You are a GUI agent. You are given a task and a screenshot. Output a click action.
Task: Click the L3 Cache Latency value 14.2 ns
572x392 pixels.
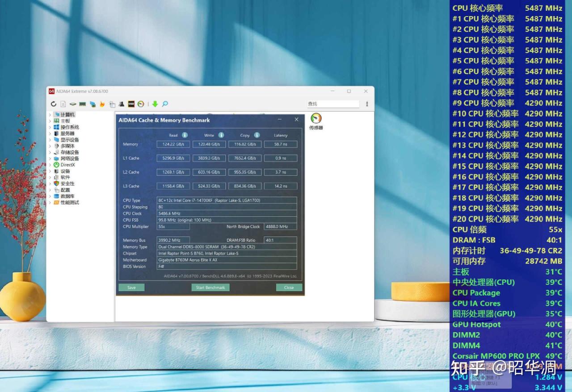[x=281, y=186]
